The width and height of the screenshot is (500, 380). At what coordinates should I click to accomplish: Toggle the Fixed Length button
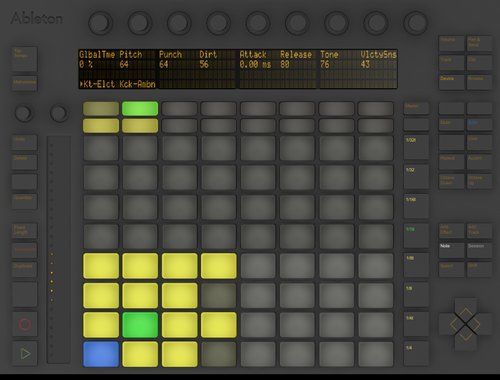25,231
